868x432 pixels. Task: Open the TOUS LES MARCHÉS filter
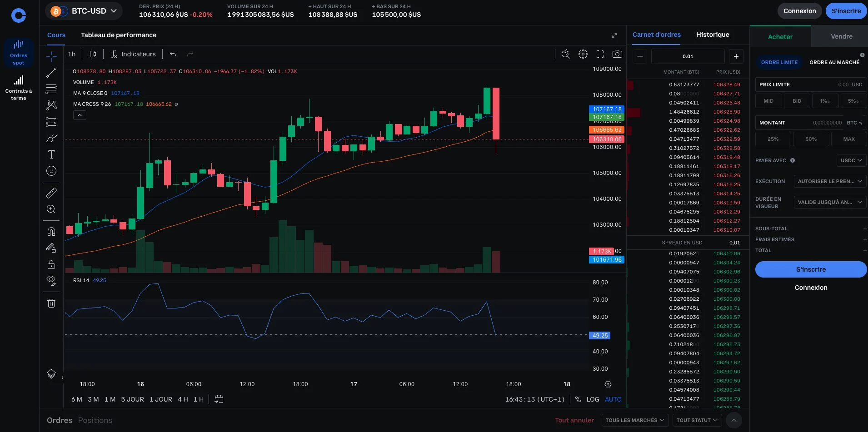pyautogui.click(x=635, y=420)
